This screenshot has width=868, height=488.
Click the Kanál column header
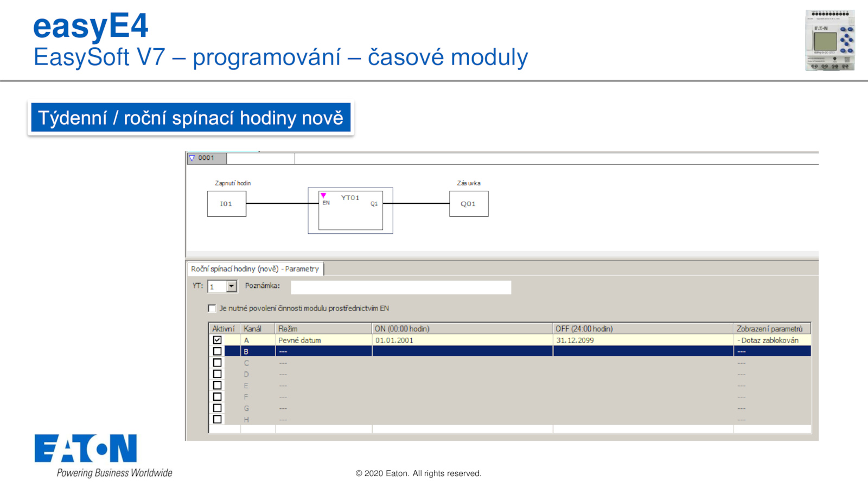(x=258, y=329)
